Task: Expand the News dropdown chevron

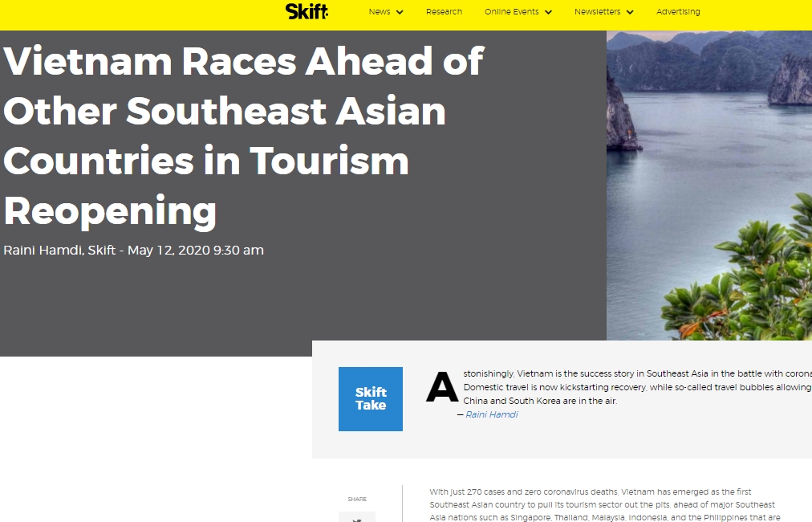Action: pyautogui.click(x=400, y=12)
